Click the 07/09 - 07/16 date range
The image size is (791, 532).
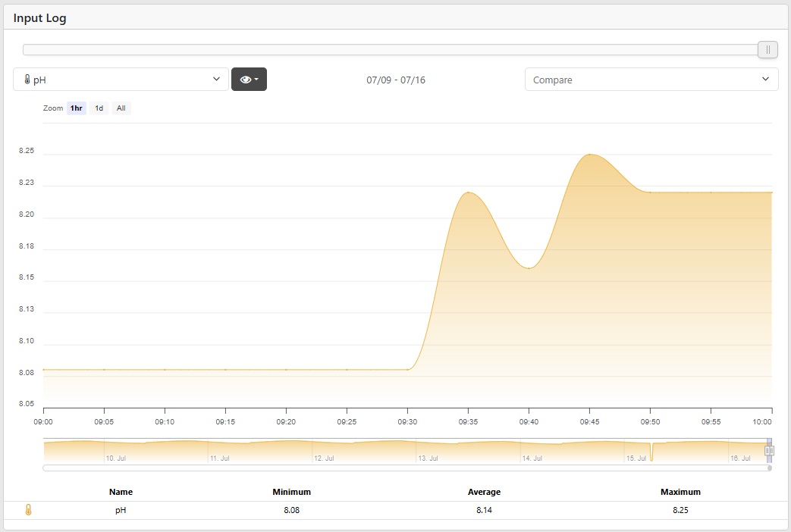(x=395, y=80)
